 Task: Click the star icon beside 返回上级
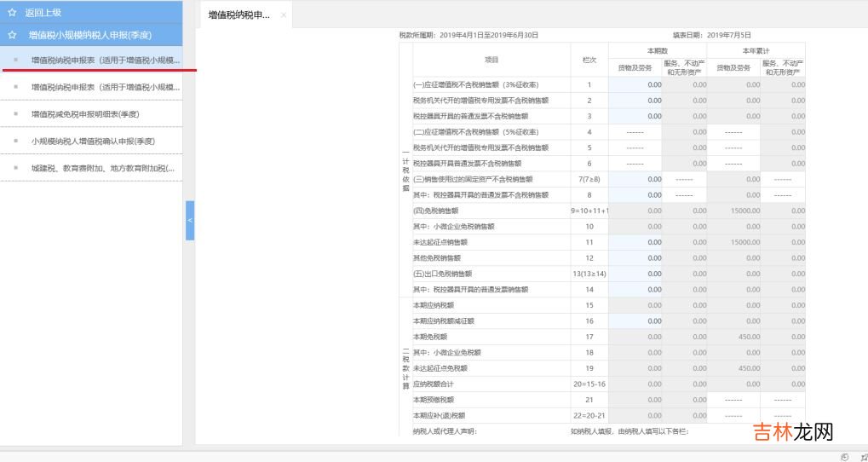pos(12,13)
